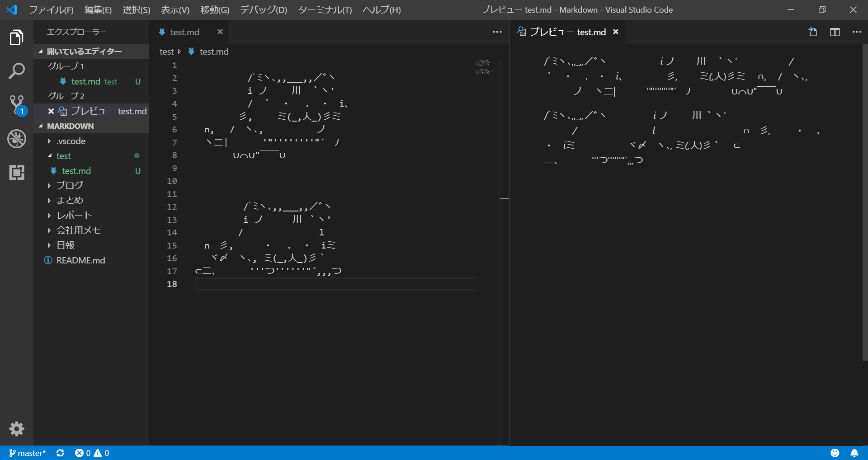
Task: Close the test.md editor tab
Action: point(220,32)
